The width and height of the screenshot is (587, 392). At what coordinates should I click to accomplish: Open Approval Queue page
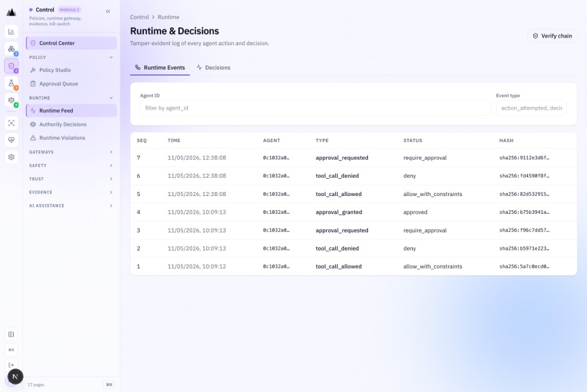pyautogui.click(x=72, y=84)
